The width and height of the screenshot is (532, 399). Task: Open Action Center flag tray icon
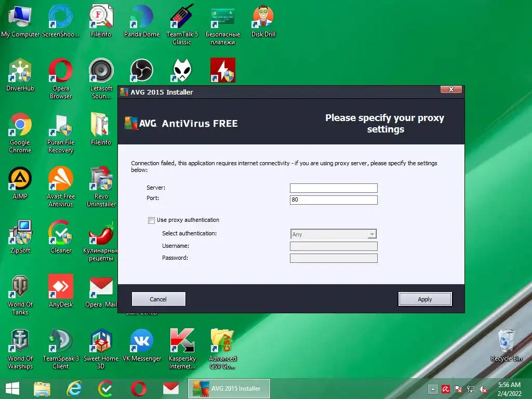click(458, 389)
